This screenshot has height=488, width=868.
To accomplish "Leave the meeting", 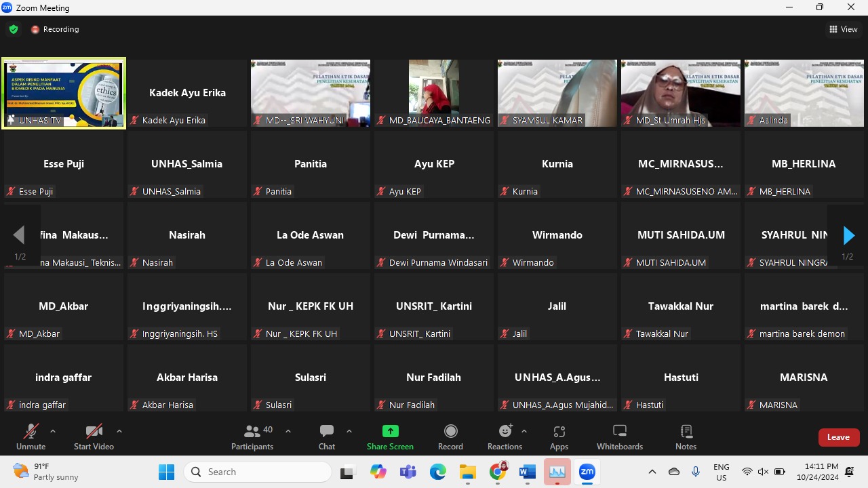I will (x=839, y=437).
